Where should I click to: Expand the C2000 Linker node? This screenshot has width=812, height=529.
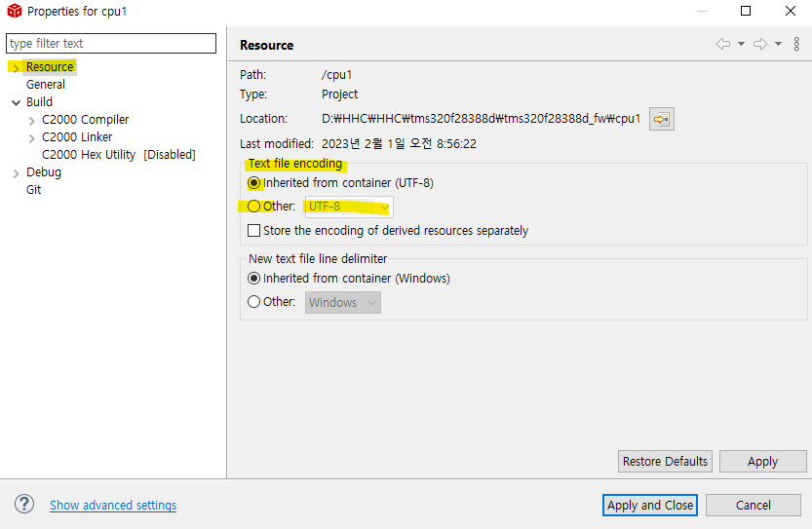click(31, 138)
